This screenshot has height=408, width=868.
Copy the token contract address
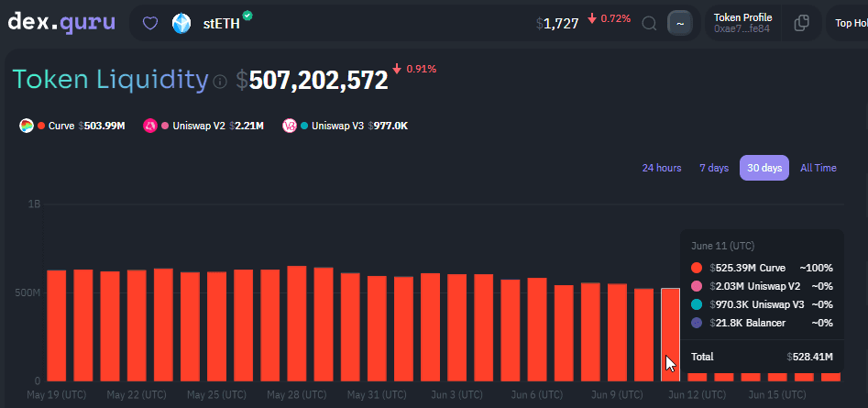pyautogui.click(x=801, y=23)
